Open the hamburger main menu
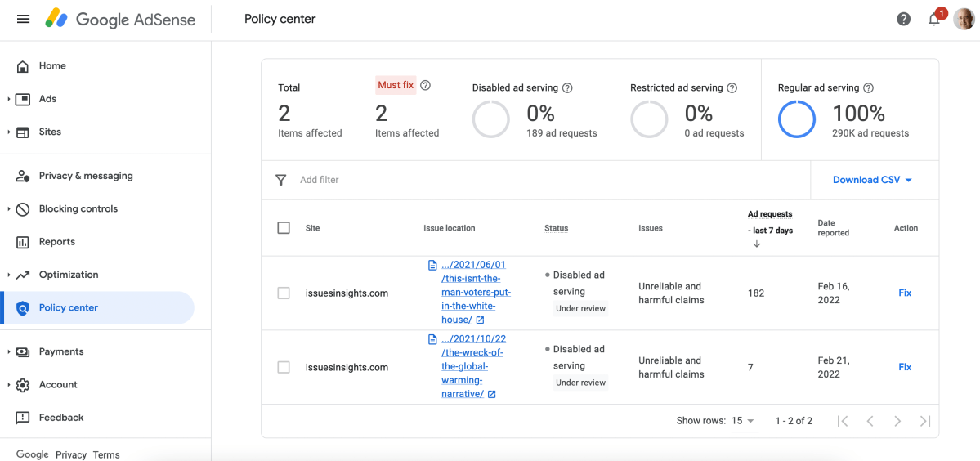The width and height of the screenshot is (980, 461). point(23,19)
